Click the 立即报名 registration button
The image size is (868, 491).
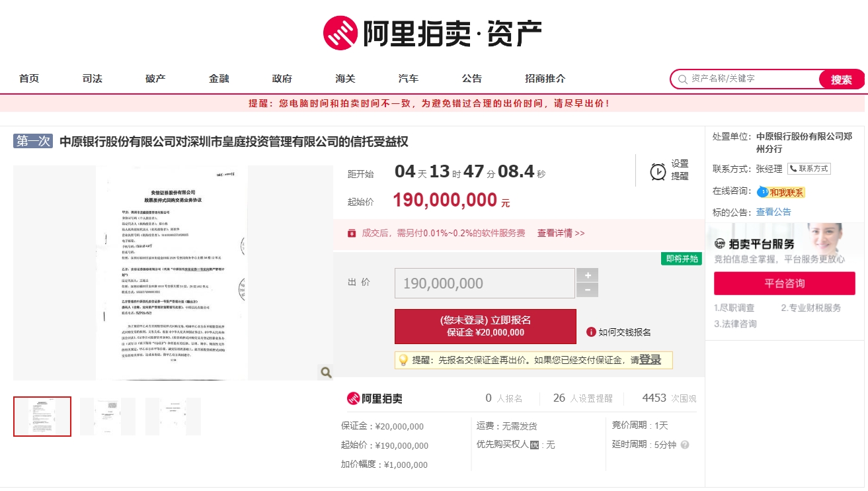[485, 326]
